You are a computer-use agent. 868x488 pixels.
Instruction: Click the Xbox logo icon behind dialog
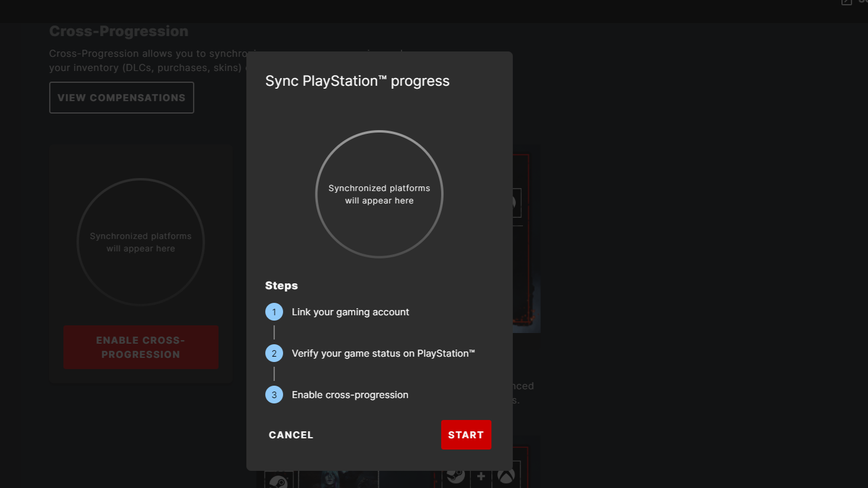506,476
